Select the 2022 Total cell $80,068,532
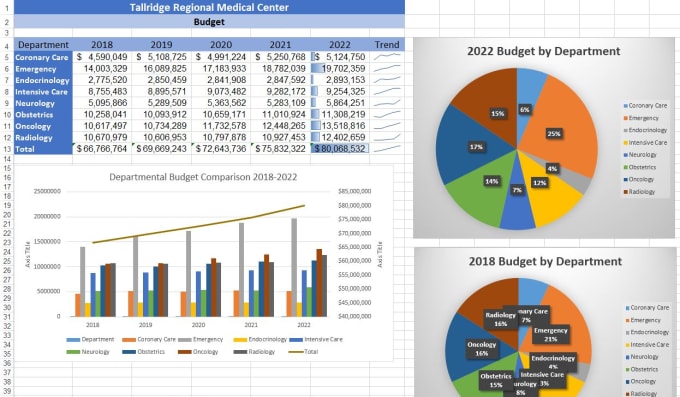Screen dimensions: 680x397 340,149
